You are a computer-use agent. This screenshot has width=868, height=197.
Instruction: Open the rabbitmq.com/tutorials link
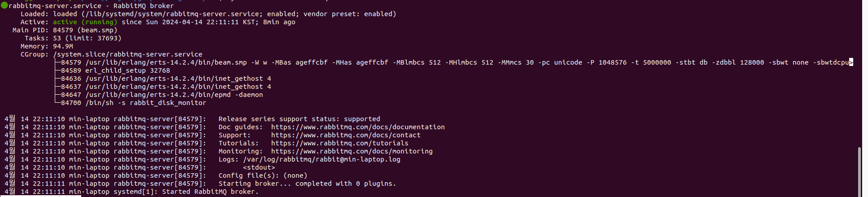(x=340, y=143)
